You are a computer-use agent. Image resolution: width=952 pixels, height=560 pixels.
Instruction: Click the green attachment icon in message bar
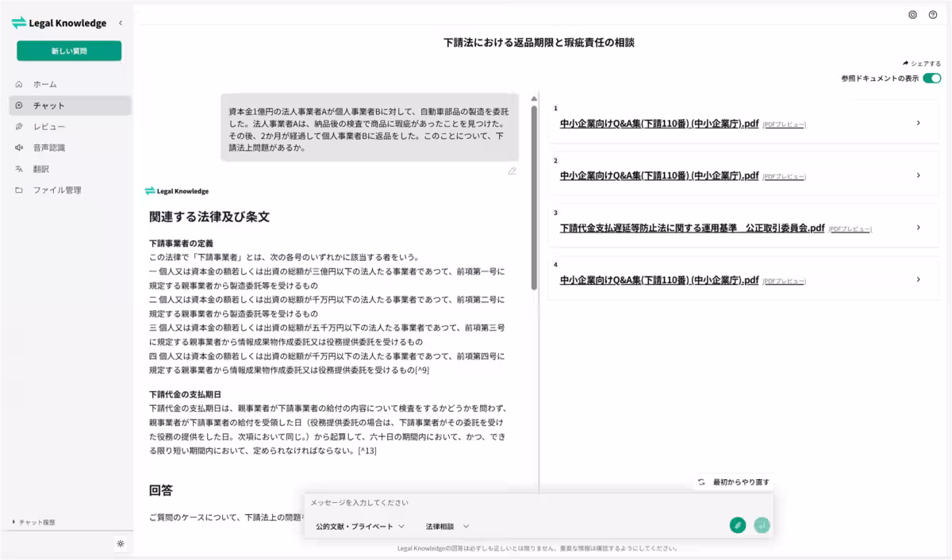coord(737,525)
